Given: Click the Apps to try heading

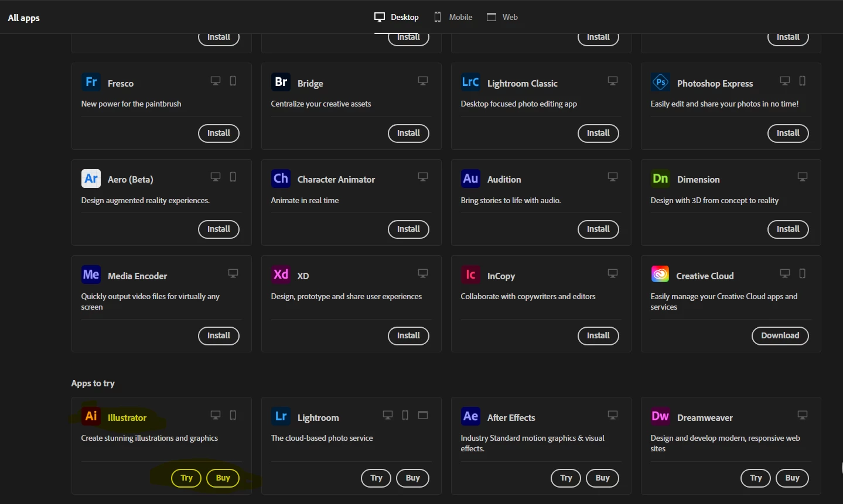Looking at the screenshot, I should [93, 383].
